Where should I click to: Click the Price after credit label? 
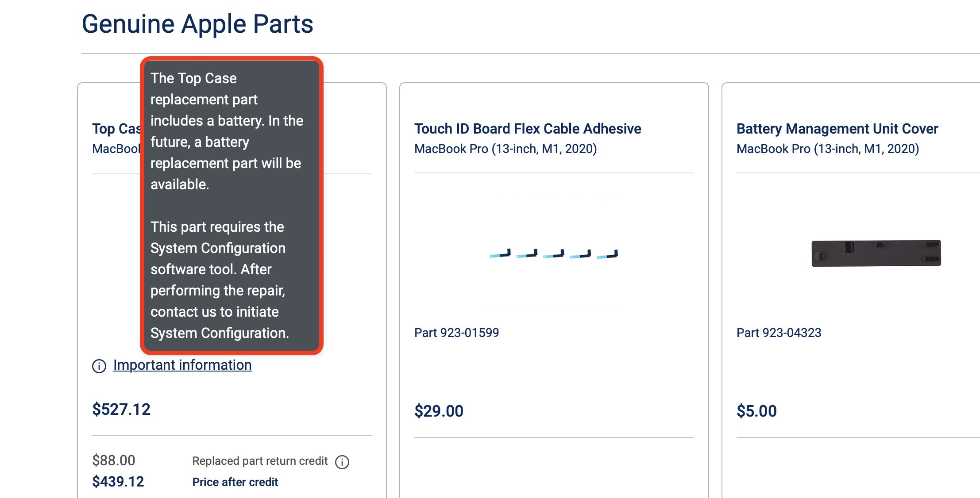point(235,482)
